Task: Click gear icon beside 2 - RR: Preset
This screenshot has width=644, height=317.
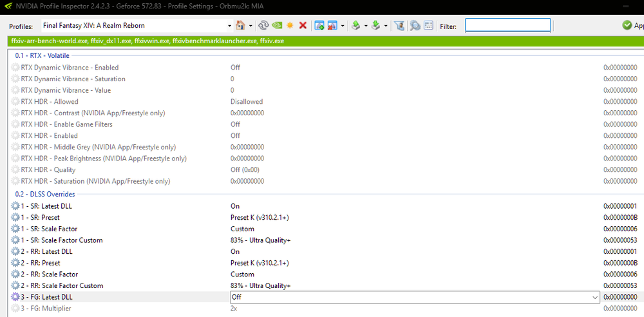Action: 15,263
